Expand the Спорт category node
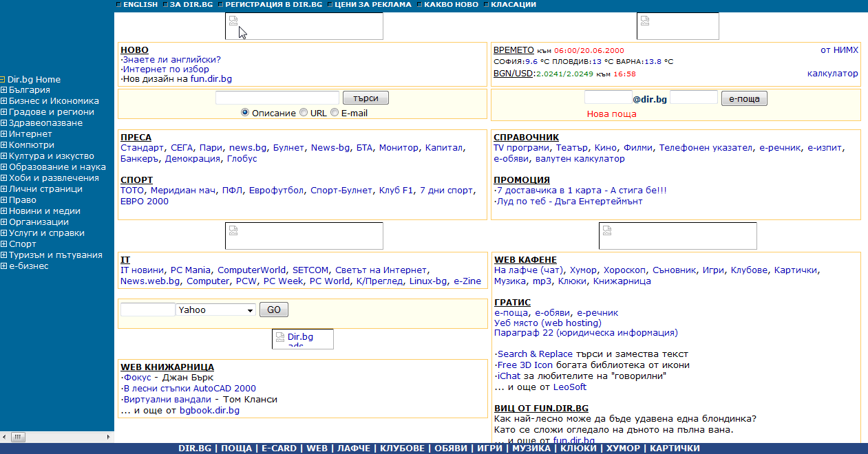Viewport: 868px width, 454px height. tap(3, 244)
